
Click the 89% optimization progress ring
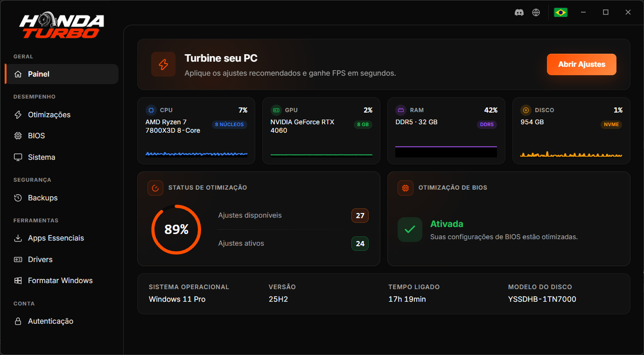click(x=176, y=229)
